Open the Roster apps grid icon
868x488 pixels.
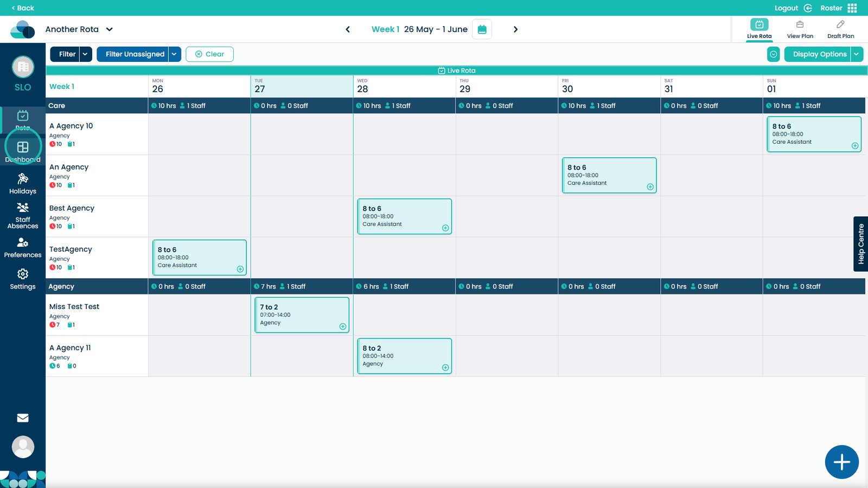coord(852,8)
